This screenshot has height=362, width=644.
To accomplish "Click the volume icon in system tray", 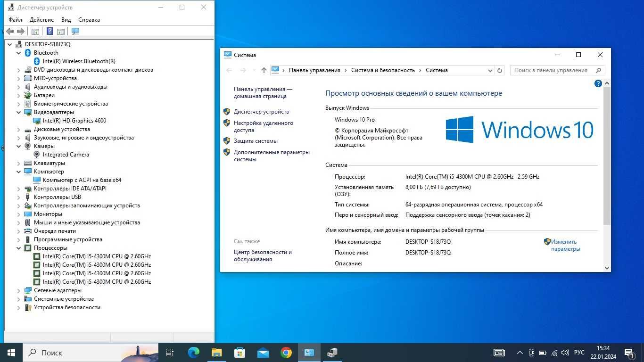I will pyautogui.click(x=565, y=353).
